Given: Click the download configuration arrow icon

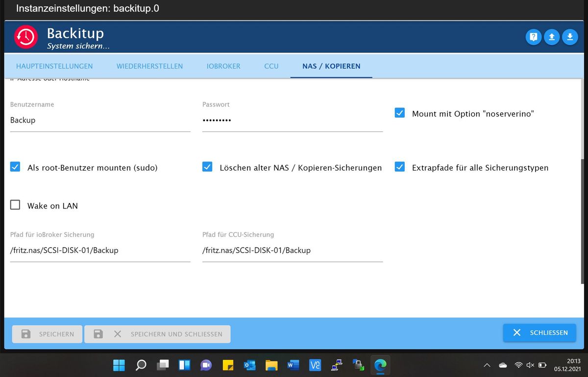Looking at the screenshot, I should click(x=570, y=37).
